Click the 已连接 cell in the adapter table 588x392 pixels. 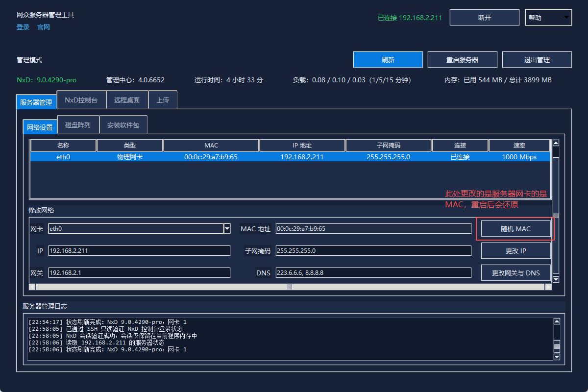coord(460,157)
